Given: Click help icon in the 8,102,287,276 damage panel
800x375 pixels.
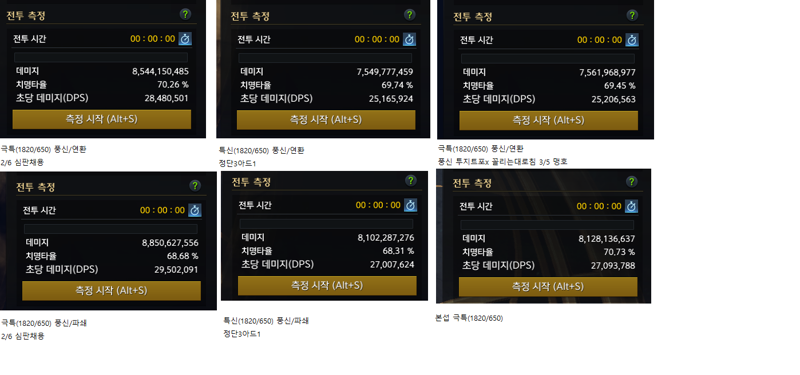Looking at the screenshot, I should [411, 181].
